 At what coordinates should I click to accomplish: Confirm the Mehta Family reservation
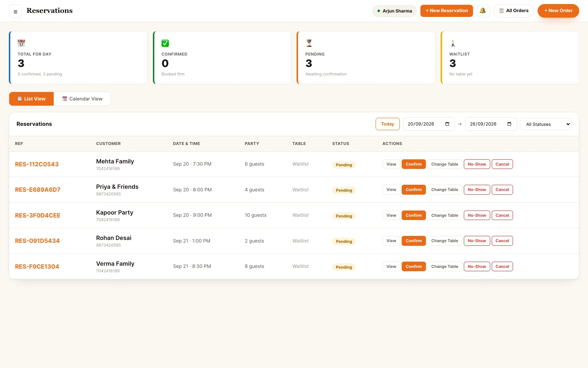point(413,164)
